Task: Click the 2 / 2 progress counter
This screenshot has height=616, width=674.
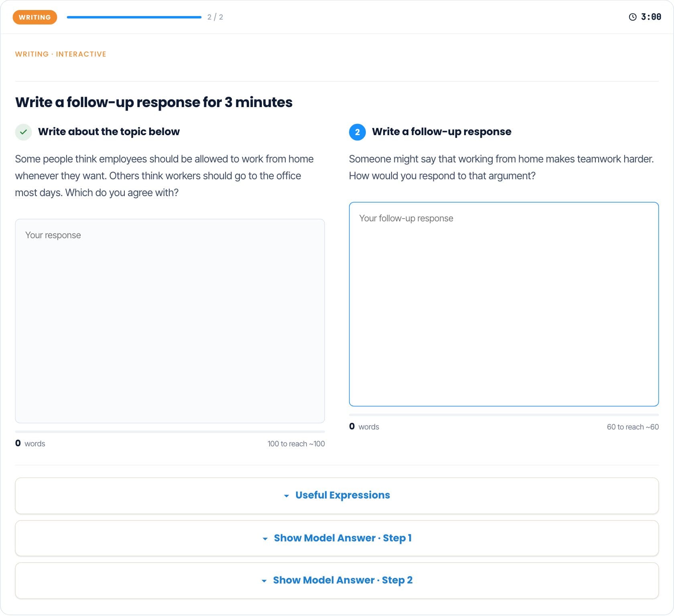Action: coord(215,17)
